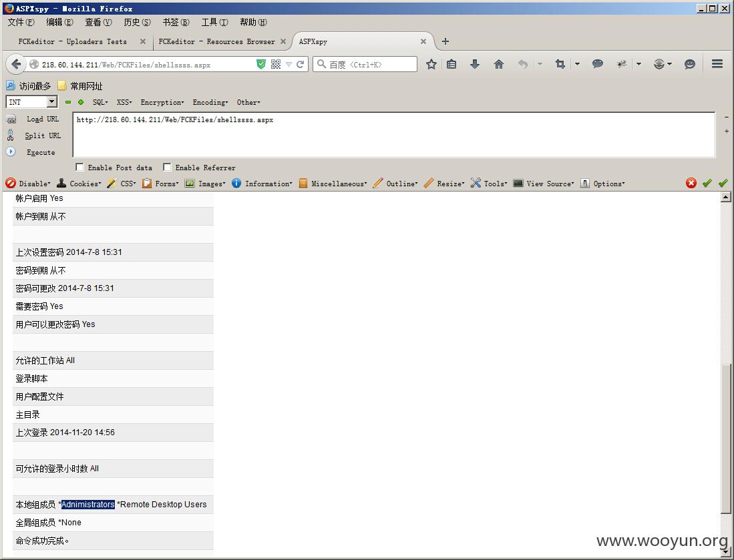The width and height of the screenshot is (734, 560).
Task: Click the vertical scrollbar thumb of the page
Action: tap(725, 438)
